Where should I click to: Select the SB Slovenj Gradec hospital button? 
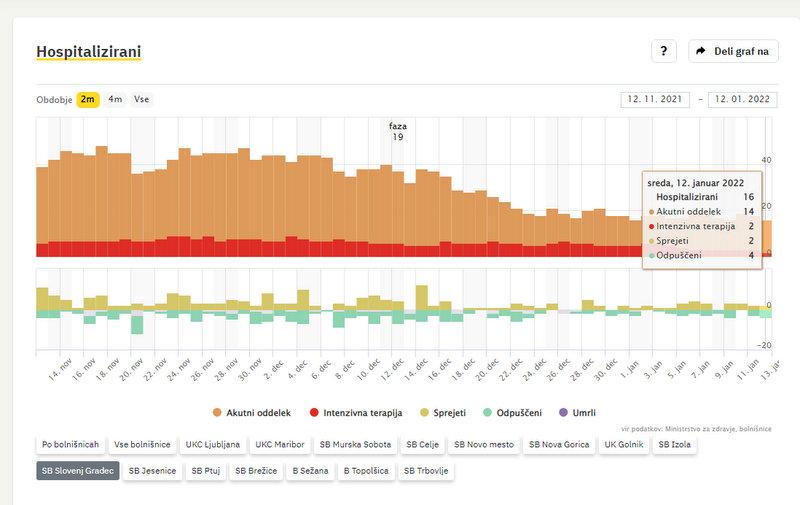(x=77, y=470)
